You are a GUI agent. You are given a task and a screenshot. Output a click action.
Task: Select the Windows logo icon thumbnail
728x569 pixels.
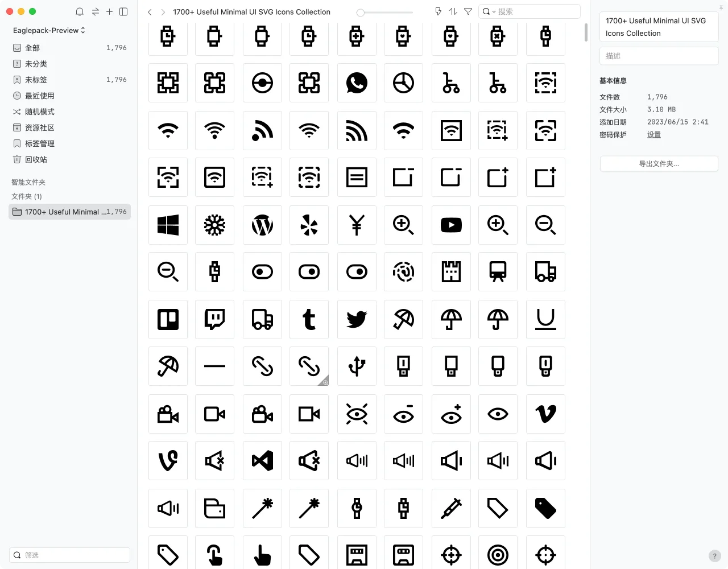(x=168, y=225)
